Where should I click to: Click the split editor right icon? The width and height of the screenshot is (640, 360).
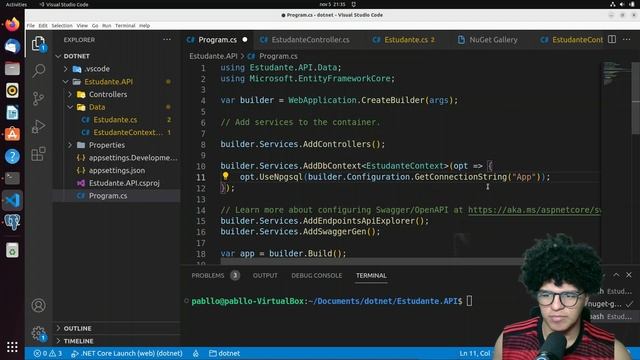611,40
